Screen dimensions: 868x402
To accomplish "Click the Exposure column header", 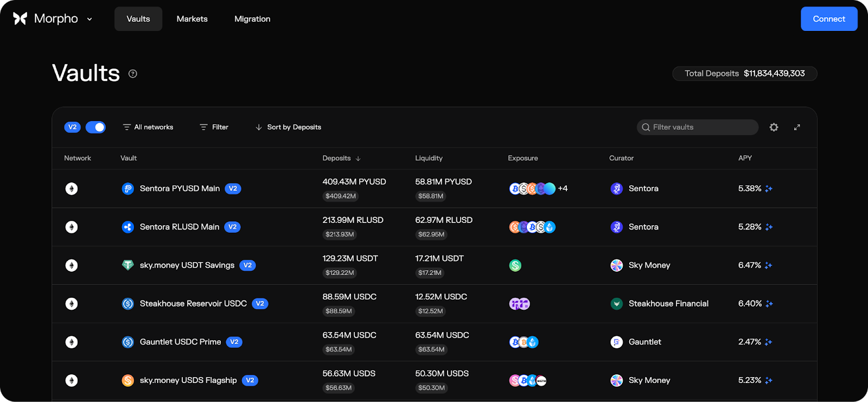I will coord(523,158).
